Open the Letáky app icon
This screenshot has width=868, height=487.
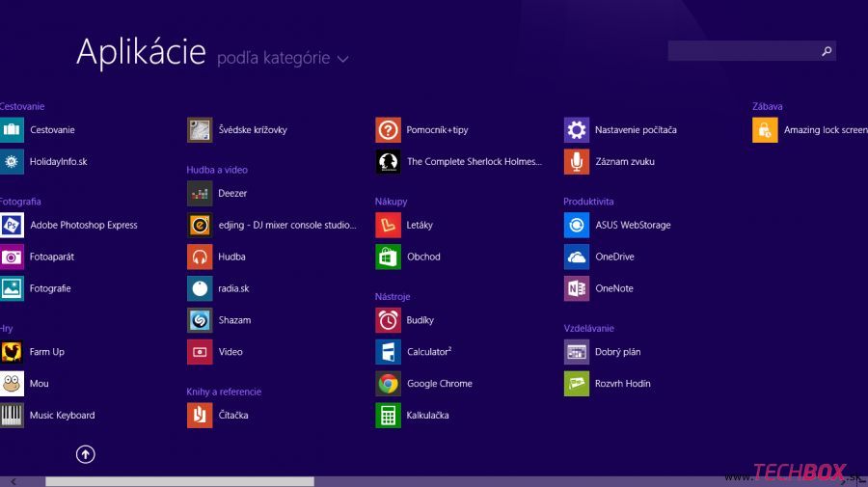coord(388,226)
